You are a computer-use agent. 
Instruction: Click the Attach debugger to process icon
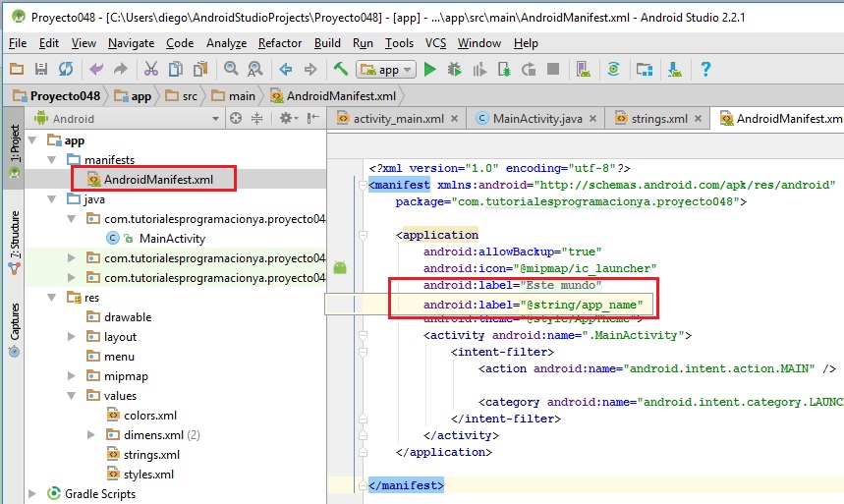(x=504, y=70)
